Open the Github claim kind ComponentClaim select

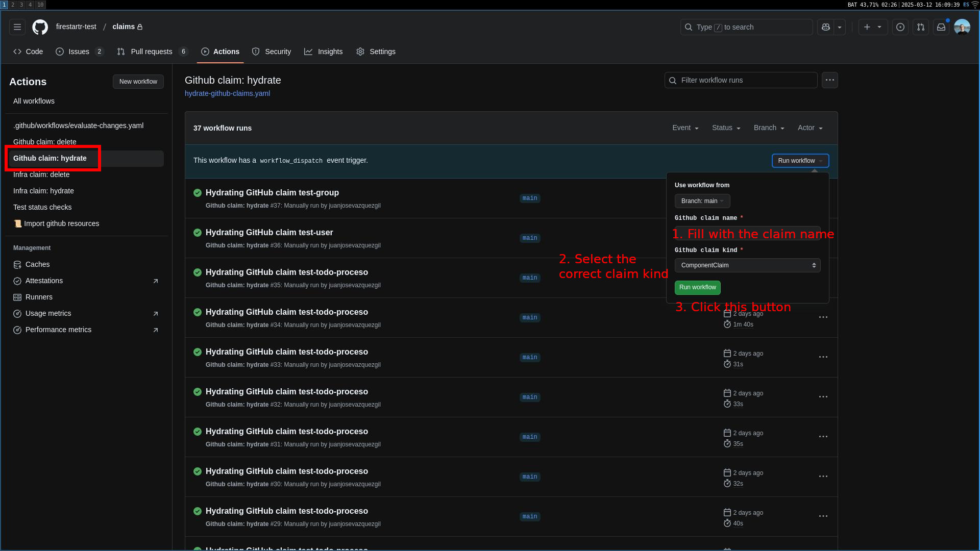click(747, 265)
